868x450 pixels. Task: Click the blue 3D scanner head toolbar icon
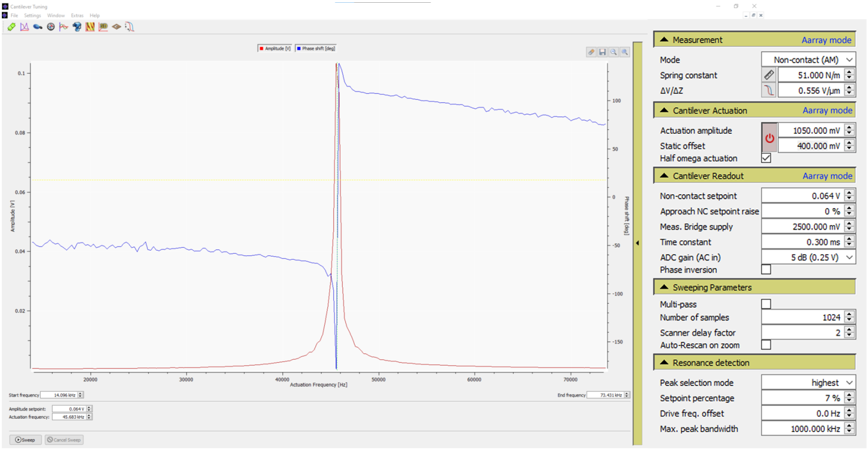tap(77, 27)
